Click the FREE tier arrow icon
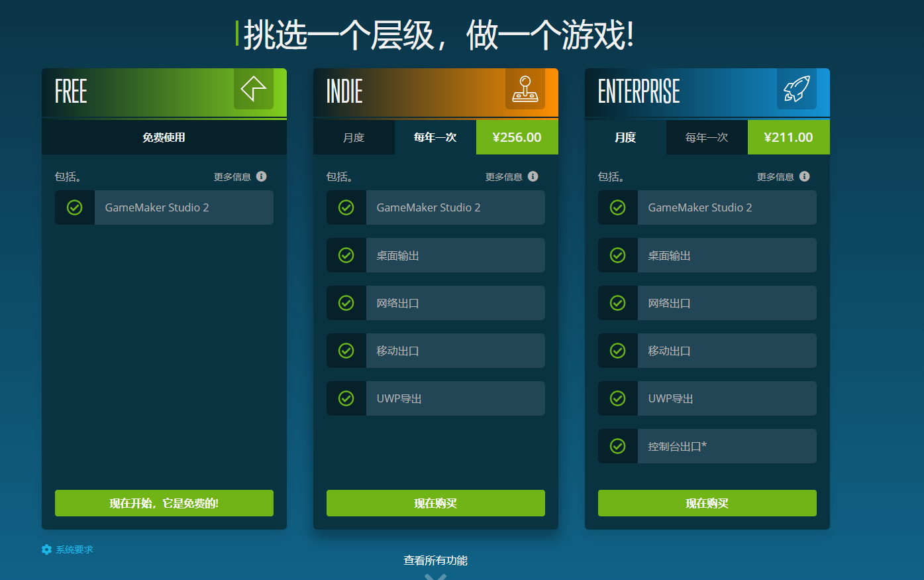Image resolution: width=924 pixels, height=580 pixels. coord(254,89)
